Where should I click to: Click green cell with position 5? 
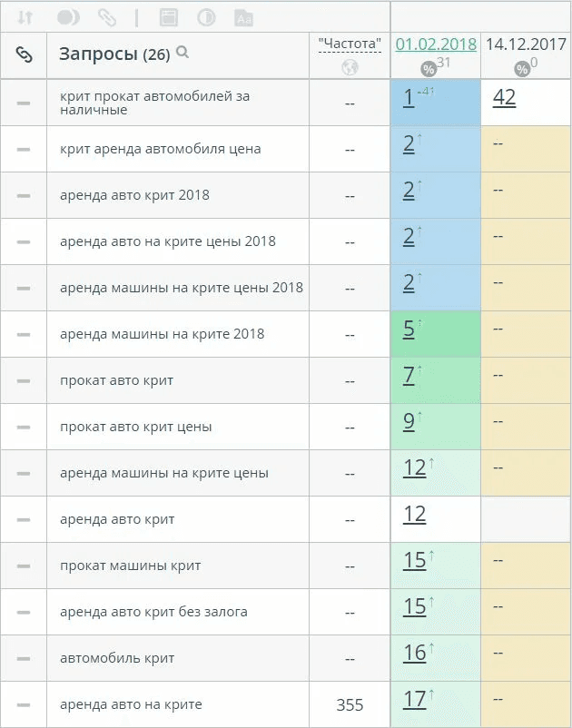pos(436,334)
